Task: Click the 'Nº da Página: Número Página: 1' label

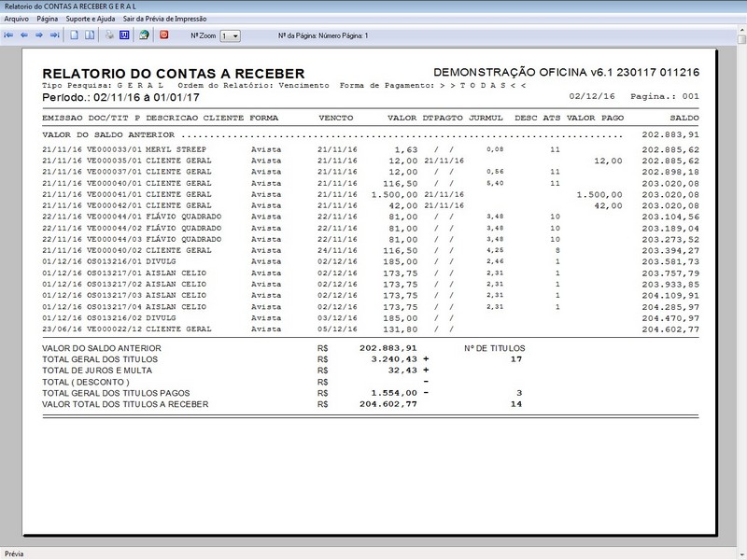Action: (323, 35)
